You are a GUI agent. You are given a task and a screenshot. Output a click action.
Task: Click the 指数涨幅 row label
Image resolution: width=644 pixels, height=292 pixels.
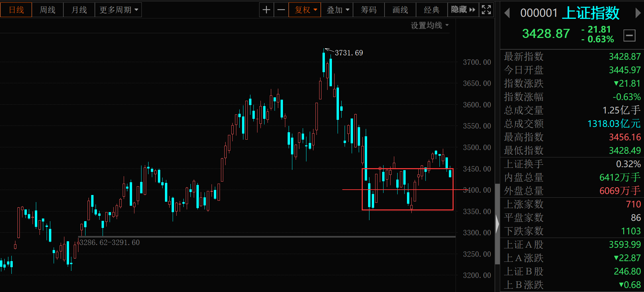524,97
